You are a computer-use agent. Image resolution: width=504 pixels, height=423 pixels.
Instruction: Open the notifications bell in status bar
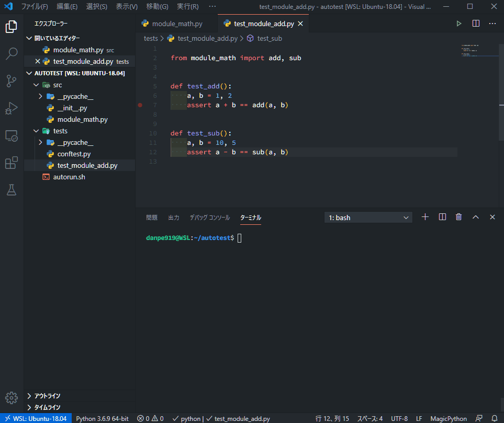(x=495, y=418)
